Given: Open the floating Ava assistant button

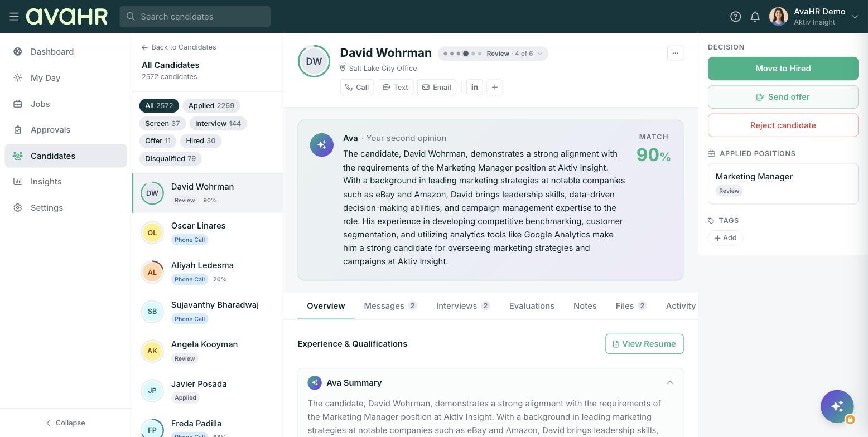Looking at the screenshot, I should 837,407.
